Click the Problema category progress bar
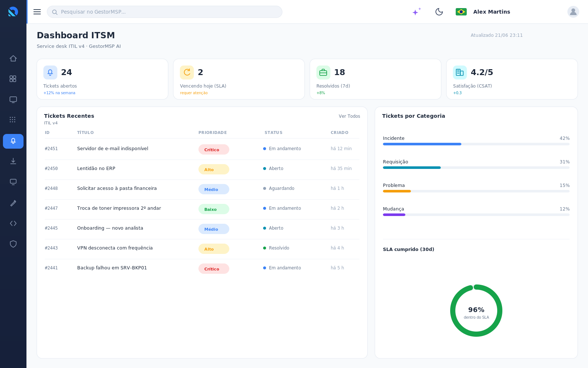Image resolution: width=588 pixels, height=368 pixels. [x=476, y=191]
